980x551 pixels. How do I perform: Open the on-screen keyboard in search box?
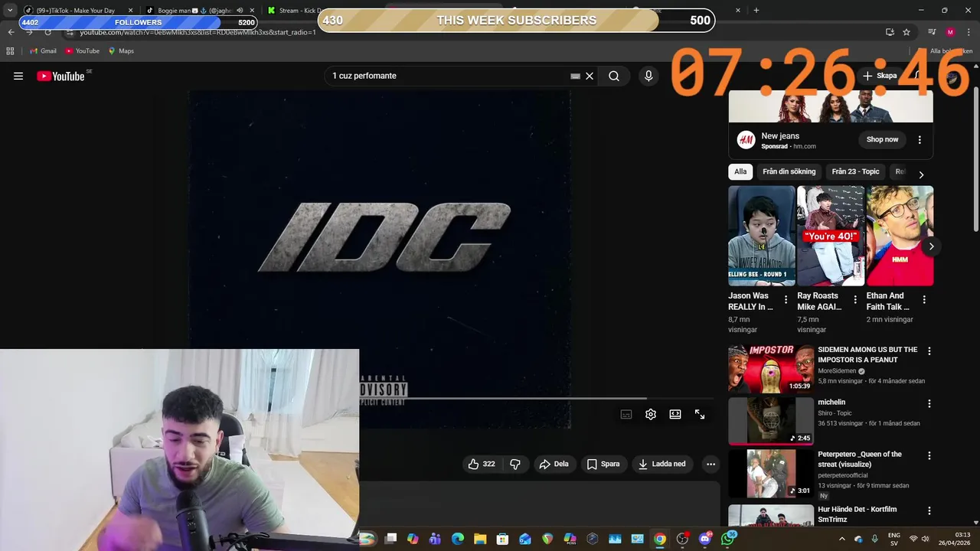click(x=575, y=76)
